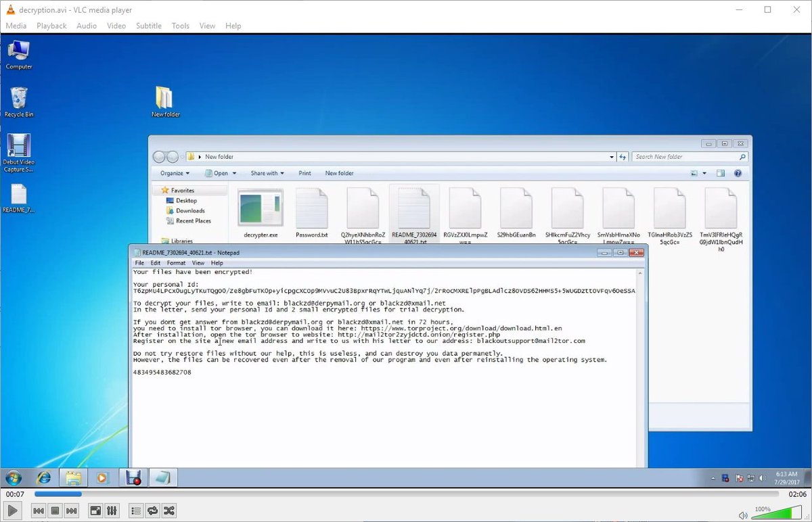Click the Explorer forward navigation arrow
This screenshot has width=812, height=522.
tap(173, 157)
